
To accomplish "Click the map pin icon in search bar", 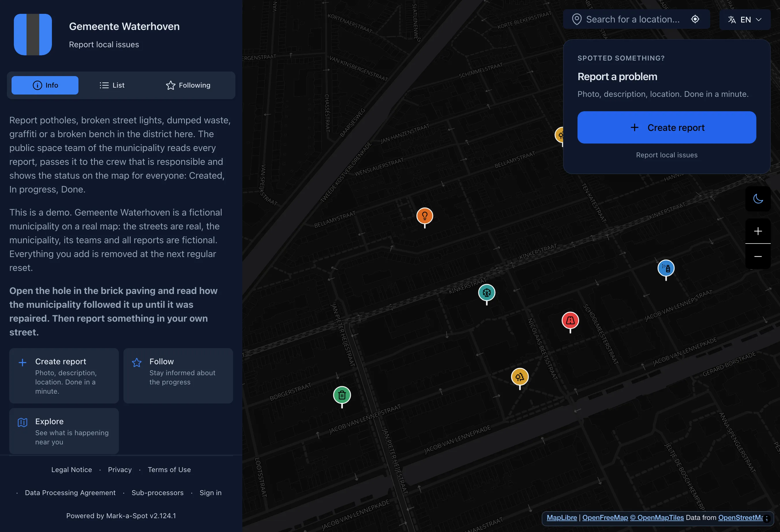I will [577, 19].
